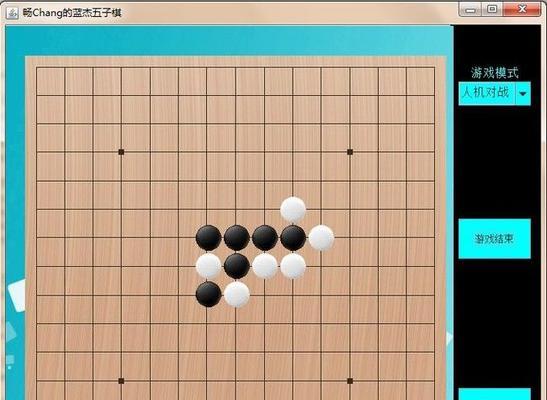
Task: Click the 游戏模式 label
Action: coord(494,73)
